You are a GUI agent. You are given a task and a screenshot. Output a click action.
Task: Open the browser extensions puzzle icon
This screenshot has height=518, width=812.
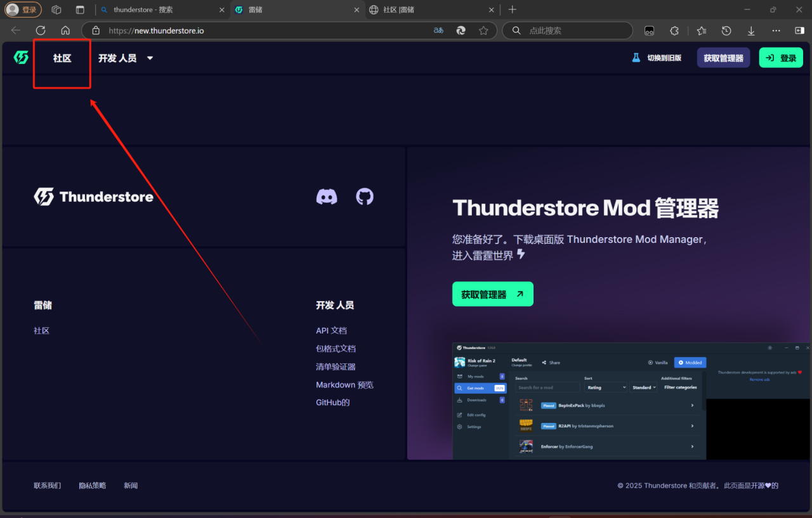tap(674, 30)
